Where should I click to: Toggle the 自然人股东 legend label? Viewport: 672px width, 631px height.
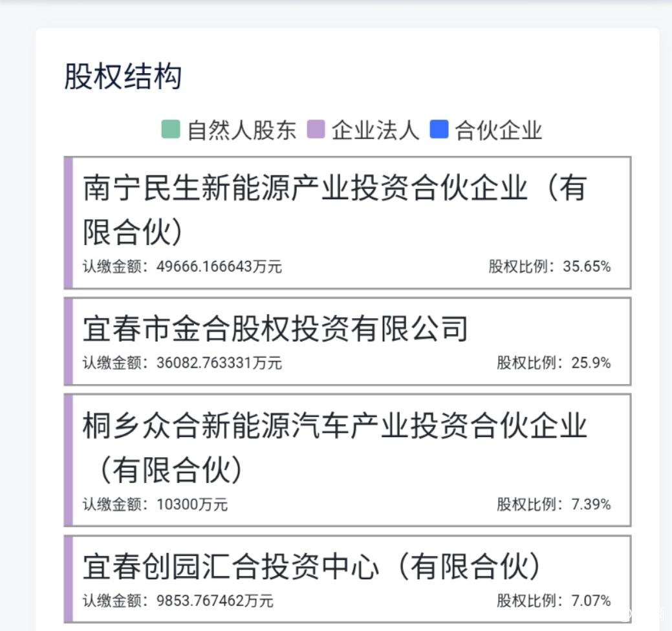242,131
